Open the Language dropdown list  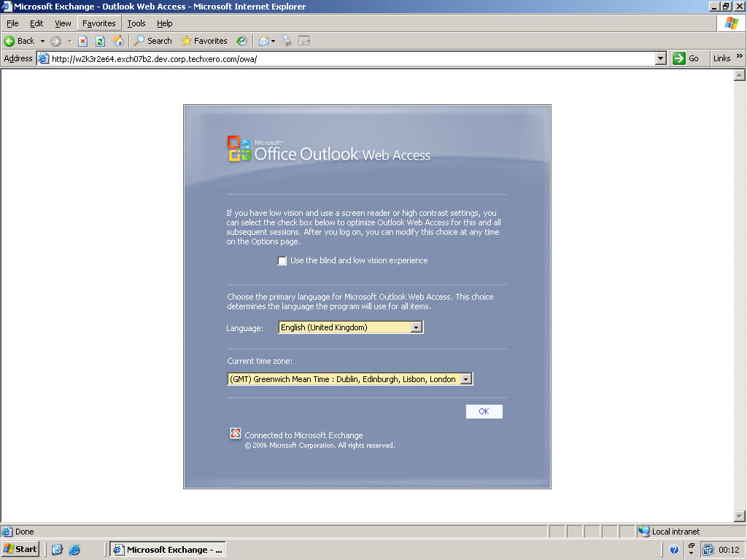pyautogui.click(x=416, y=328)
